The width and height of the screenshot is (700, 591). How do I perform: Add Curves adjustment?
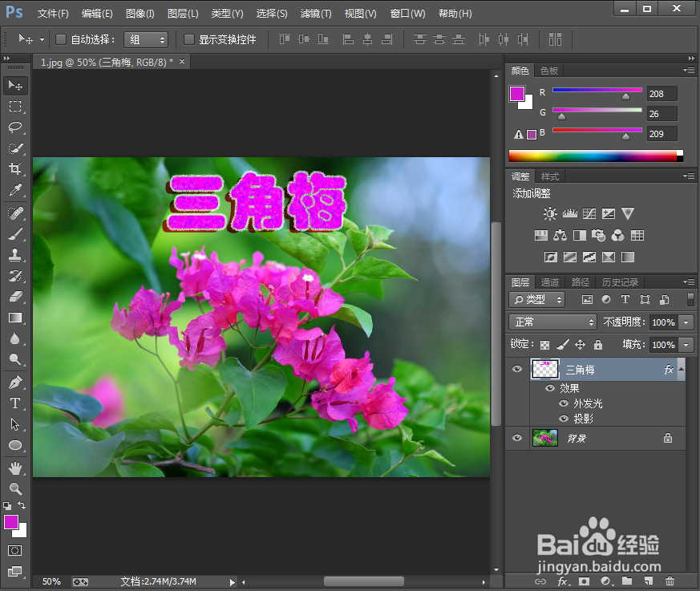(589, 213)
